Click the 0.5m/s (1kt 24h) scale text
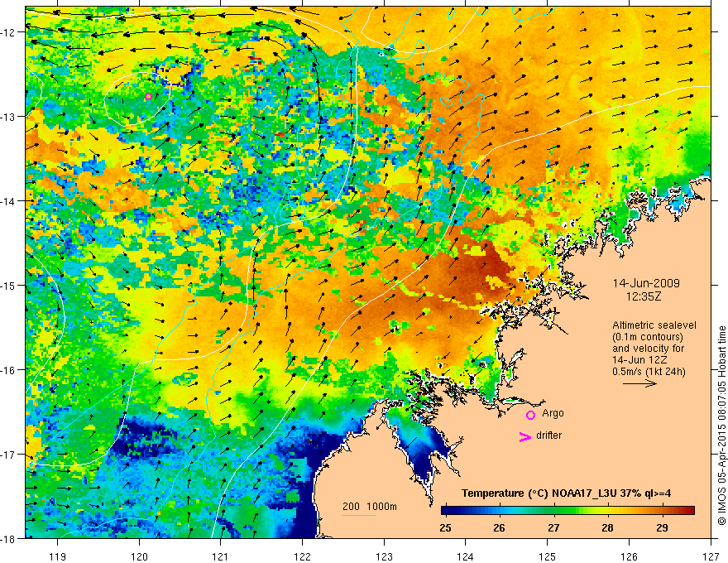 coord(649,372)
